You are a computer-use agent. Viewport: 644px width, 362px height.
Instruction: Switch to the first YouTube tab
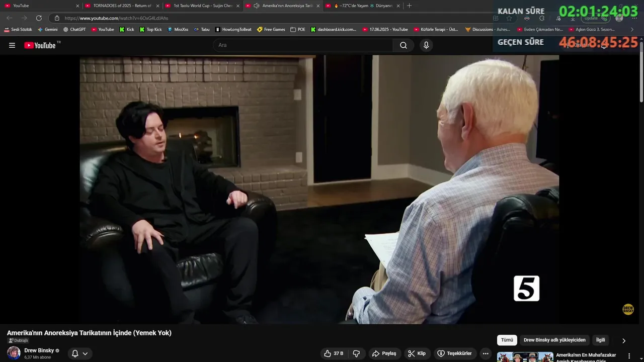click(40, 6)
